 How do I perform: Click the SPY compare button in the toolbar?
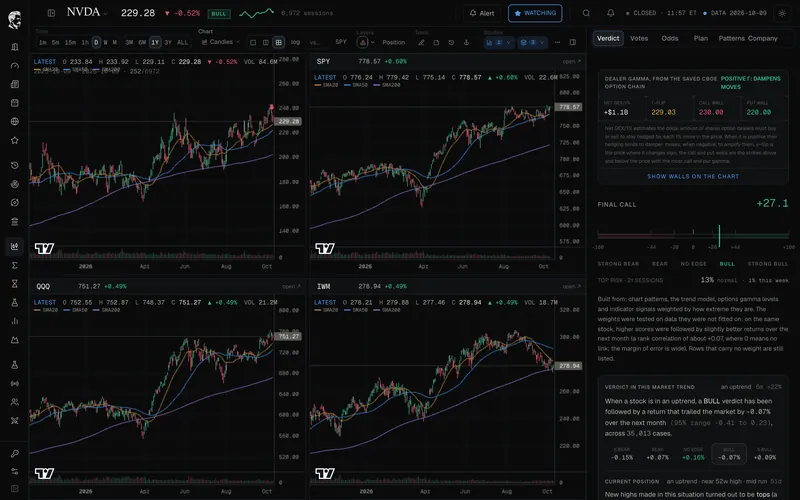(x=341, y=42)
